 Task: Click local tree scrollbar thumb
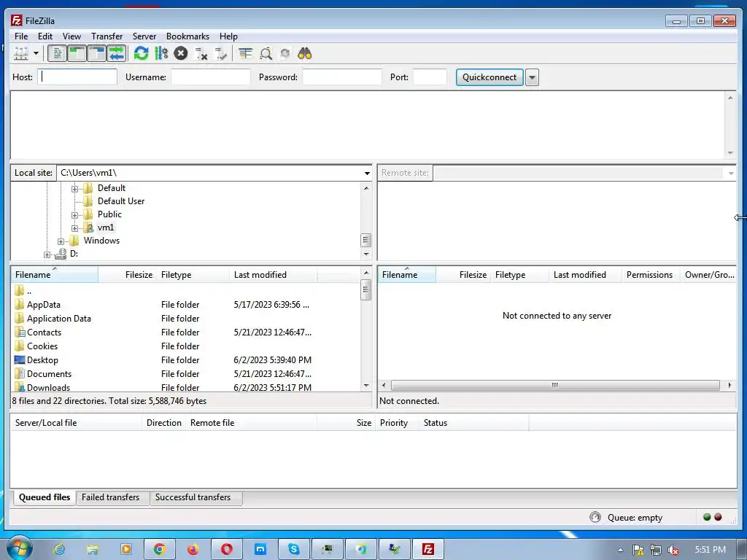click(366, 240)
